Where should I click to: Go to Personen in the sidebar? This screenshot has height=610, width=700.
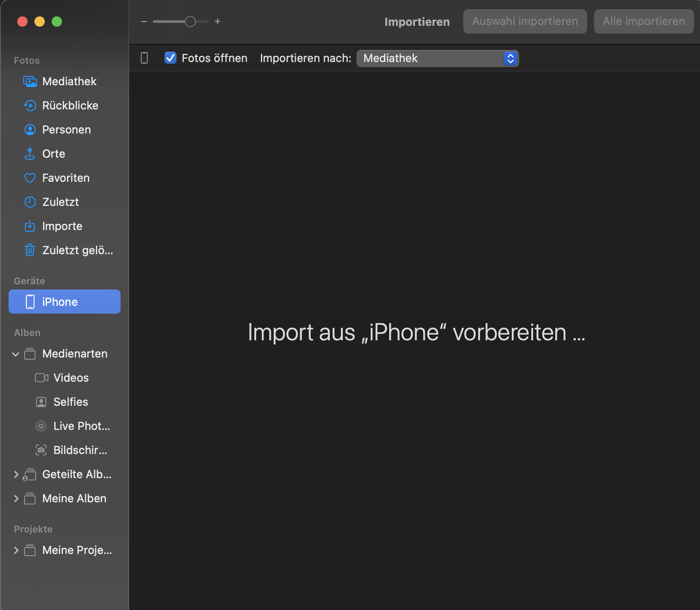[65, 130]
